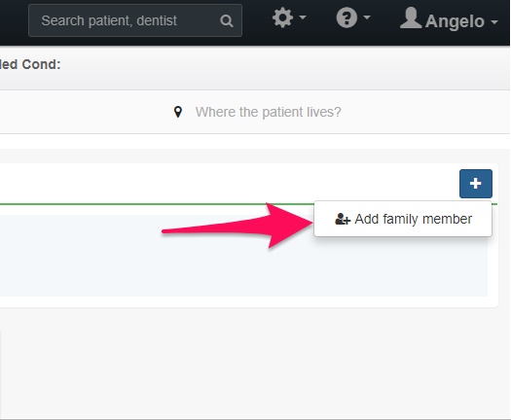The image size is (511, 420).
Task: Click the search magnifier icon
Action: coord(227,20)
